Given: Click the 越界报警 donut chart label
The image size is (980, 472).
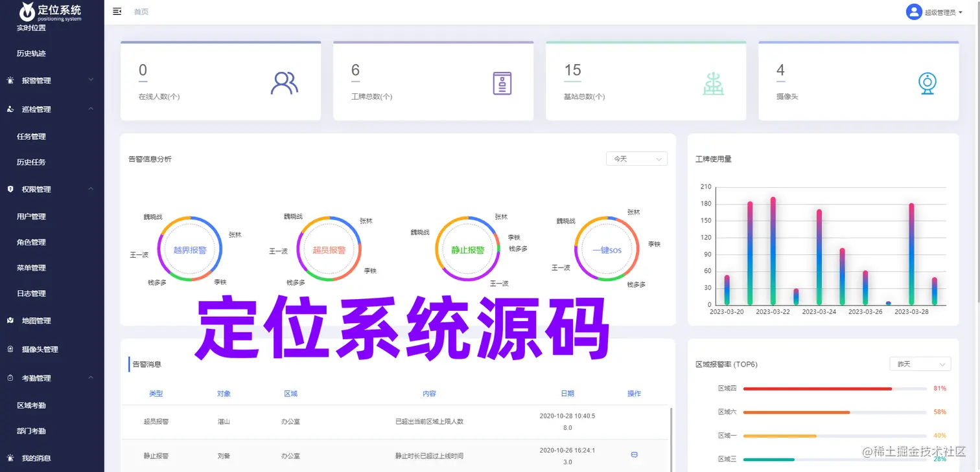Looking at the screenshot, I should tap(189, 249).
